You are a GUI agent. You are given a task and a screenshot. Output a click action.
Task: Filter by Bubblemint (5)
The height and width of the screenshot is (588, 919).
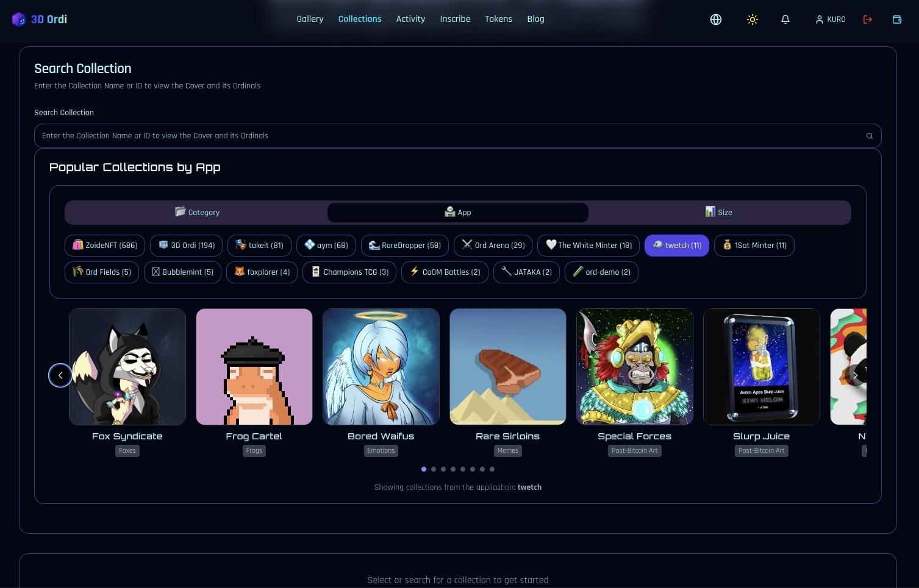tap(182, 272)
